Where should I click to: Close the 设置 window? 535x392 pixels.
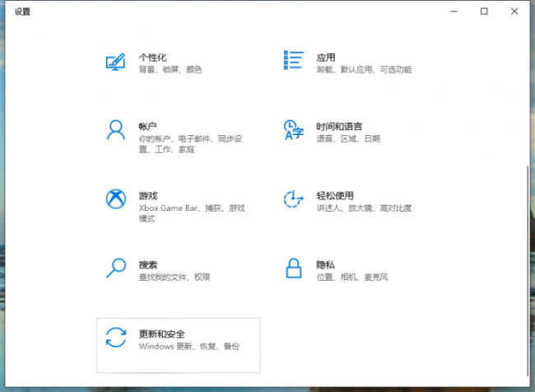click(x=514, y=12)
